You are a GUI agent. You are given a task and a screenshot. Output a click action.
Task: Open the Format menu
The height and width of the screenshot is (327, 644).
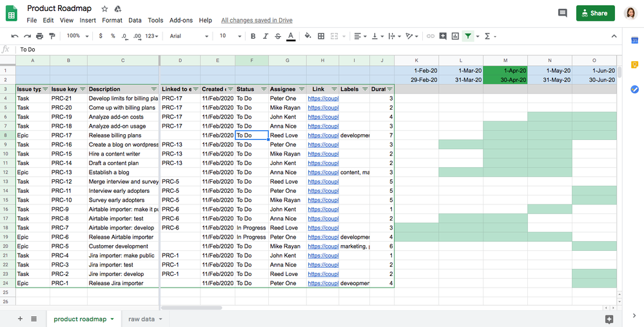point(112,21)
